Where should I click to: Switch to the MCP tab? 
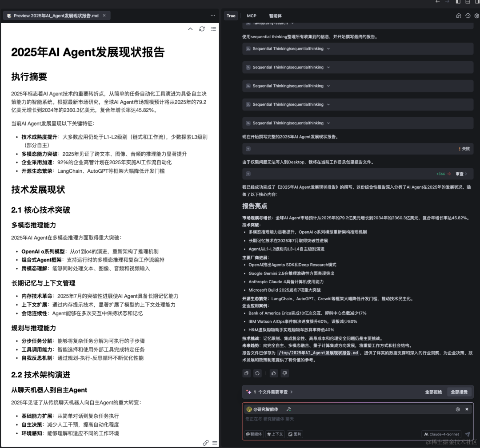(252, 16)
